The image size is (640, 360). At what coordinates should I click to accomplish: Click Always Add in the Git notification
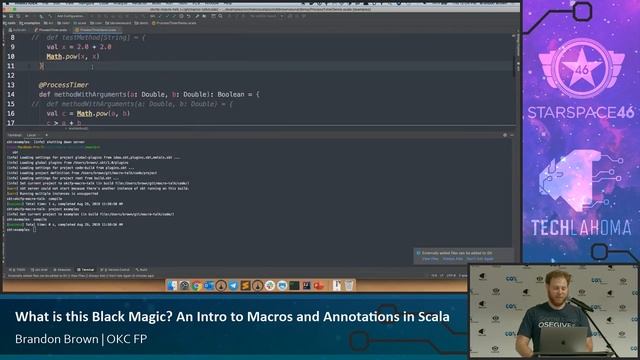click(x=453, y=259)
